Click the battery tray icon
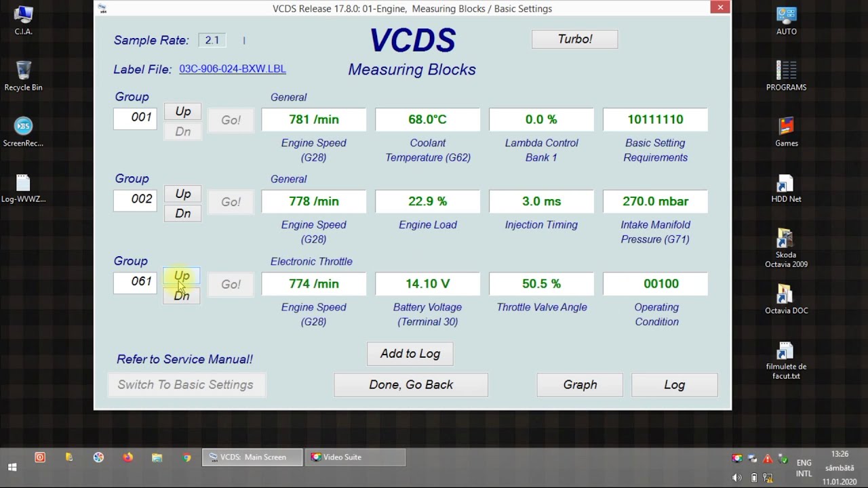 pyautogui.click(x=753, y=478)
